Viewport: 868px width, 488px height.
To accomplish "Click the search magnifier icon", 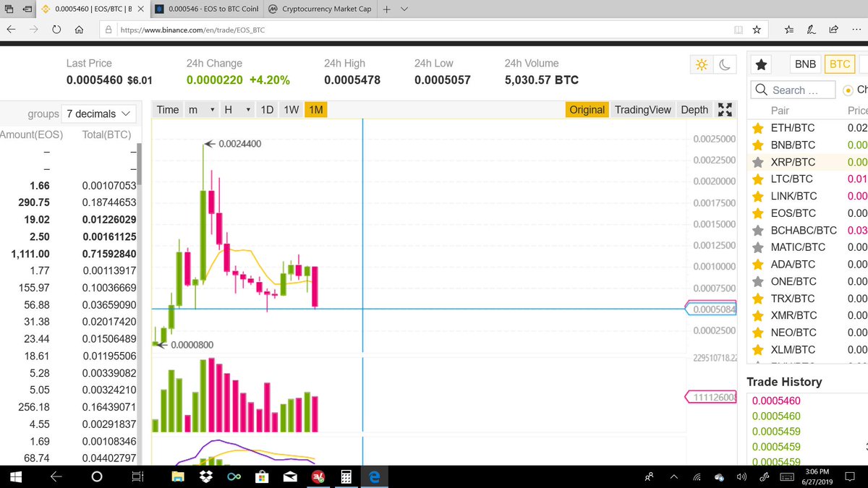I will tap(760, 90).
